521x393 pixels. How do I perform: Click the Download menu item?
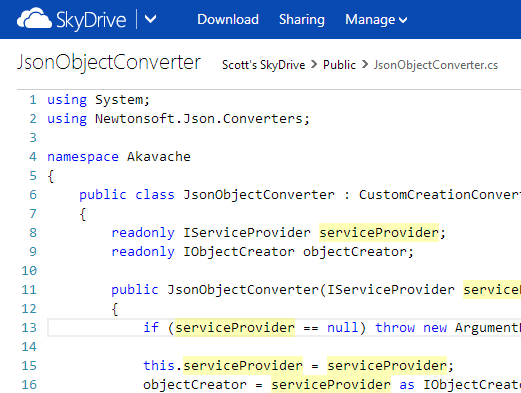click(x=228, y=19)
